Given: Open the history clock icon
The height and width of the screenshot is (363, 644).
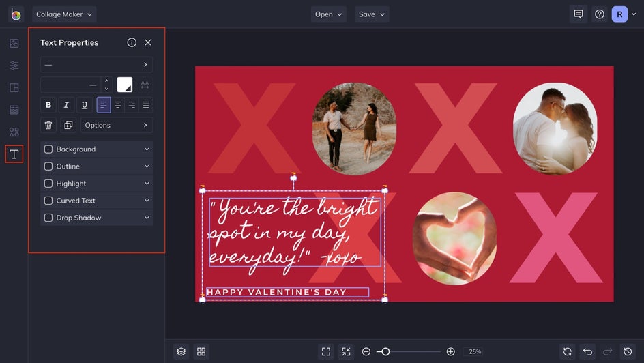Looking at the screenshot, I should [x=628, y=351].
